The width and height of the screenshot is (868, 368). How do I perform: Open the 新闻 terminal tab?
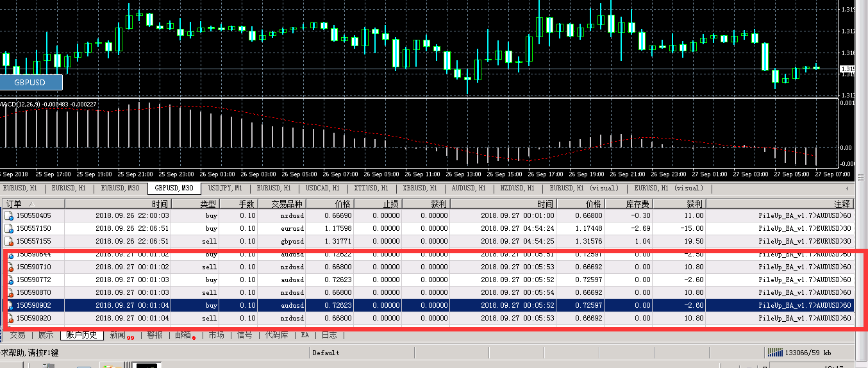[x=118, y=335]
